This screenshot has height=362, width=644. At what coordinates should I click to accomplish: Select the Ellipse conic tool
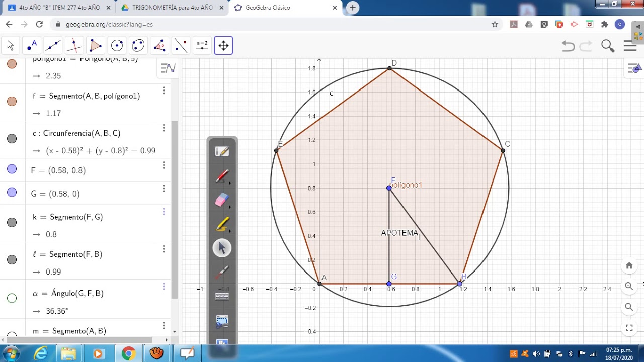tap(138, 46)
